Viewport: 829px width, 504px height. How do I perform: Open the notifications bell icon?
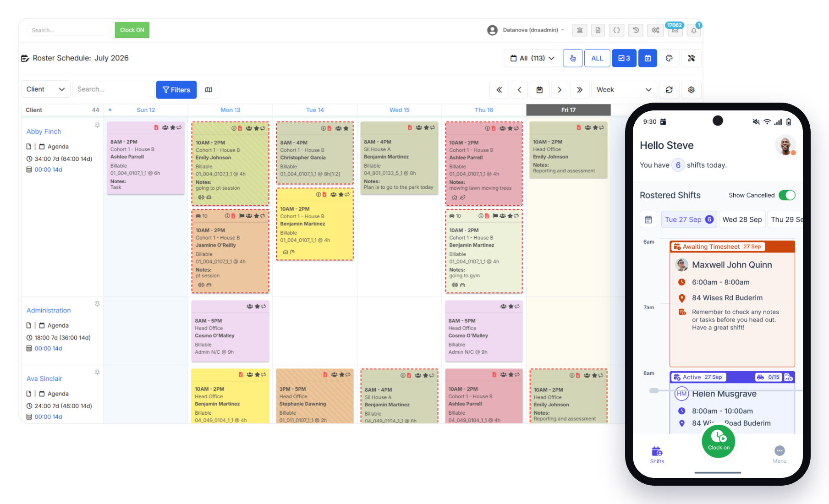click(x=694, y=30)
